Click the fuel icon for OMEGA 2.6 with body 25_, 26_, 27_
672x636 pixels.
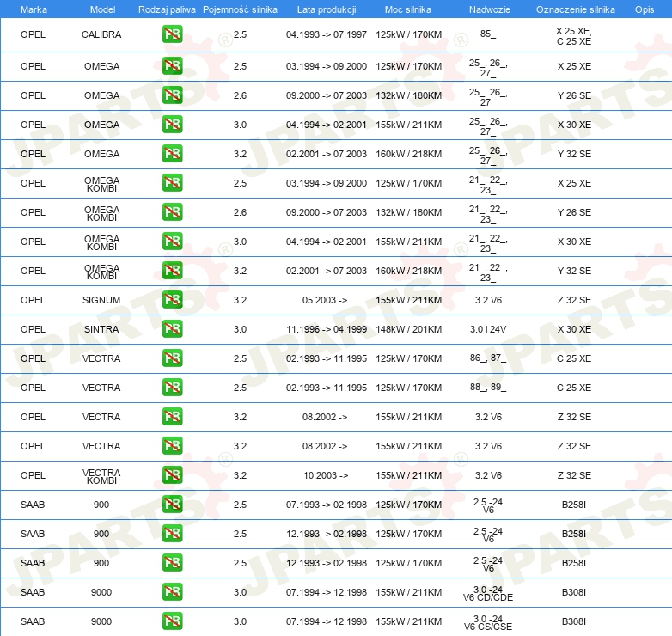pos(172,95)
